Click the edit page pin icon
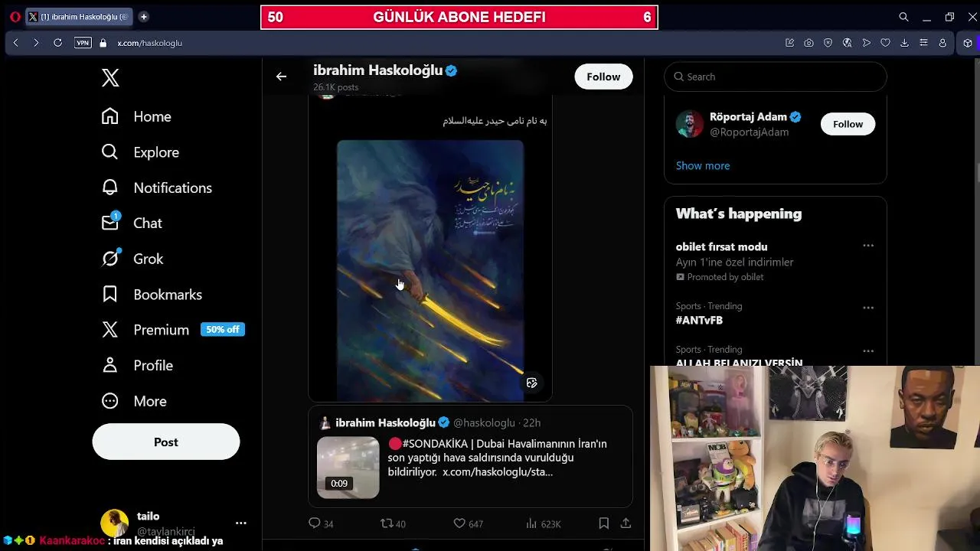 click(789, 43)
